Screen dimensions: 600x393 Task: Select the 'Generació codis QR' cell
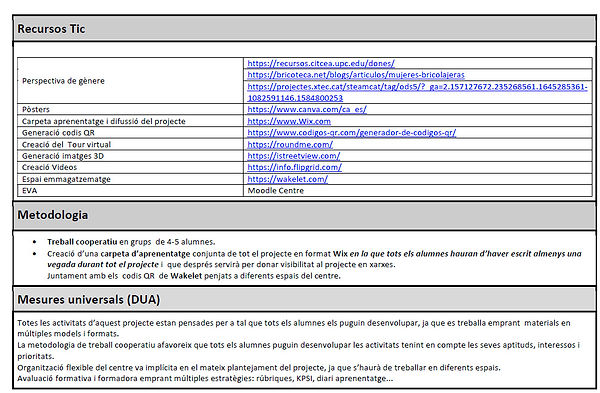point(130,133)
